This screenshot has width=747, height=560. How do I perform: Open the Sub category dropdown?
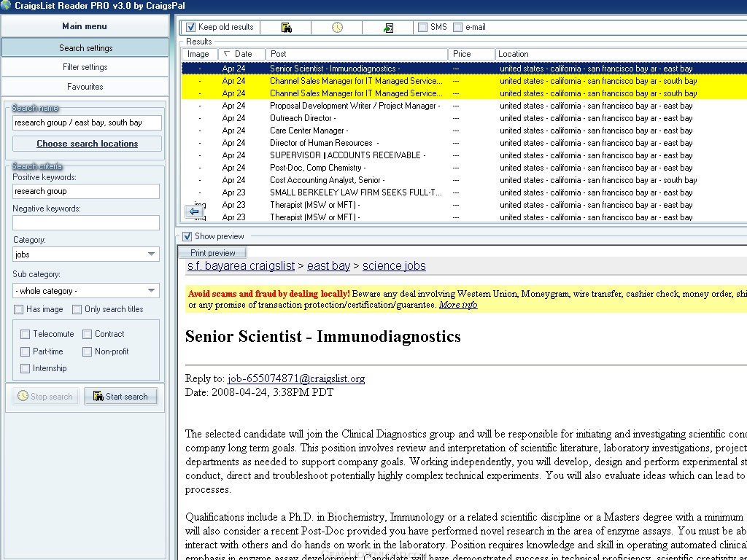pos(86,291)
